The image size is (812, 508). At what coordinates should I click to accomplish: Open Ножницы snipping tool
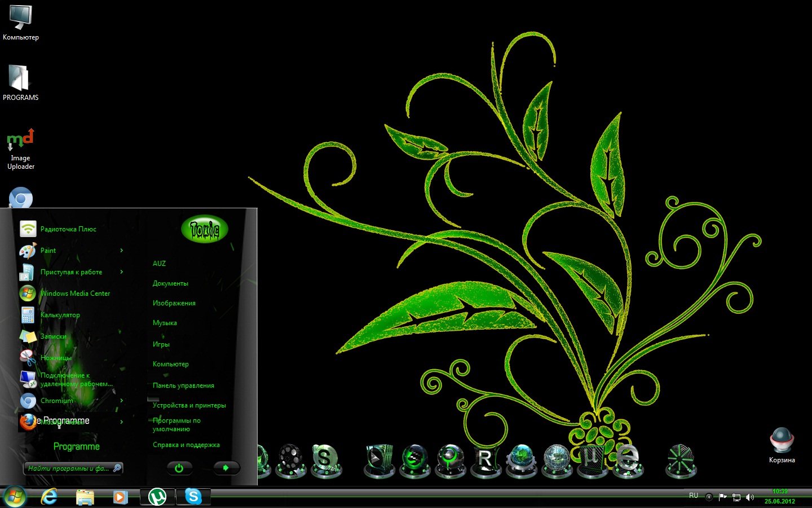point(56,357)
